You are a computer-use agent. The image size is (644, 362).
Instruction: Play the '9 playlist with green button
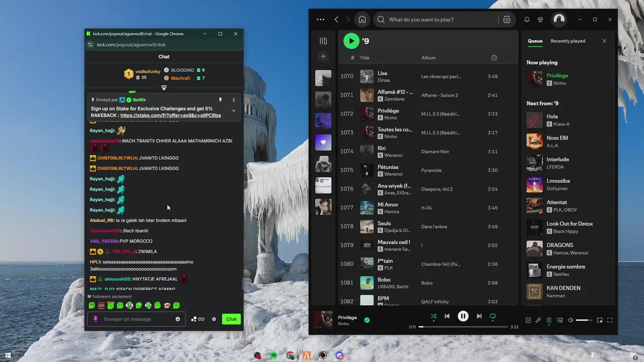(351, 41)
